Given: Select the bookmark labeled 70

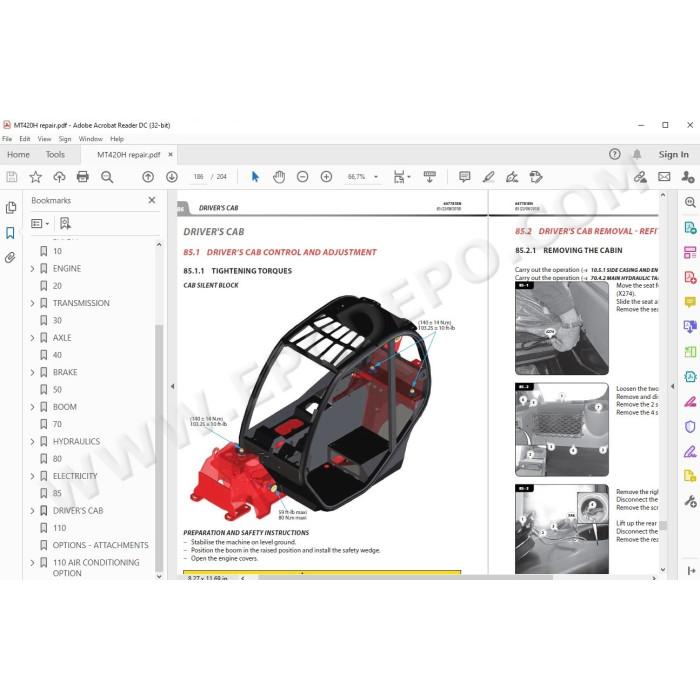Looking at the screenshot, I should (x=57, y=424).
